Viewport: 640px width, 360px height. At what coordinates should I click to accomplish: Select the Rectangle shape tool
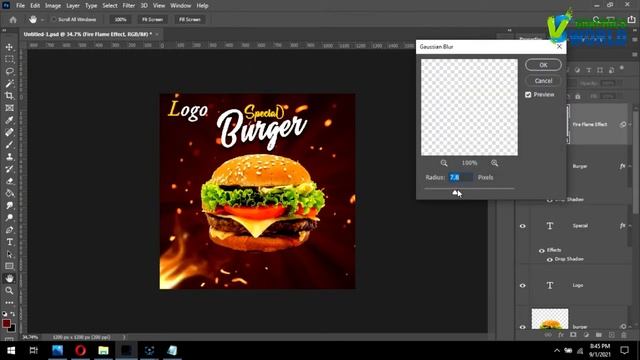pyautogui.click(x=9, y=266)
